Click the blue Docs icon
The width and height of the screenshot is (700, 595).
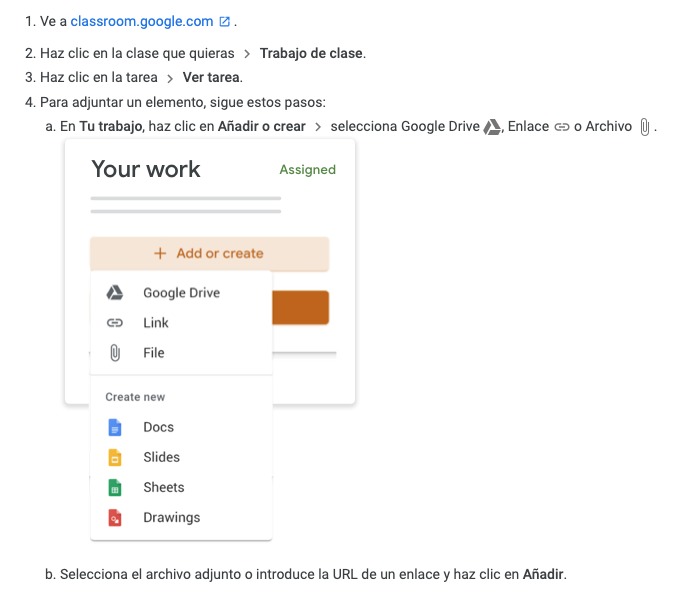pyautogui.click(x=115, y=427)
